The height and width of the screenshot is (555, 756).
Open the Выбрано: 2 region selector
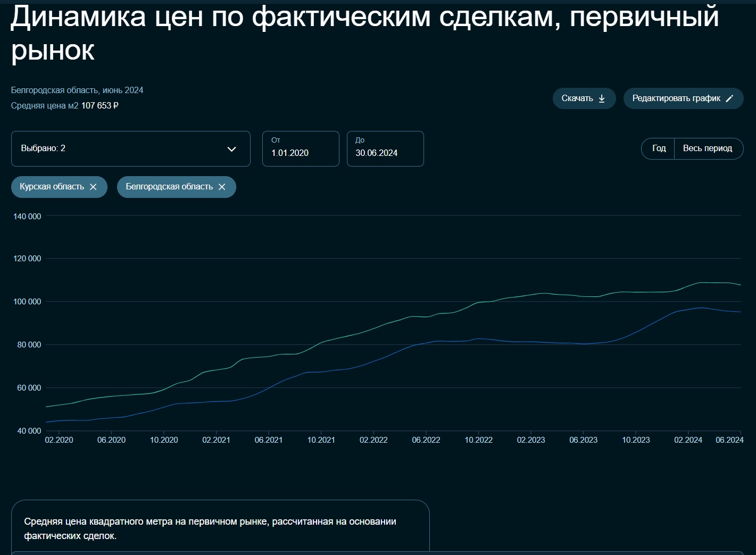click(x=131, y=148)
